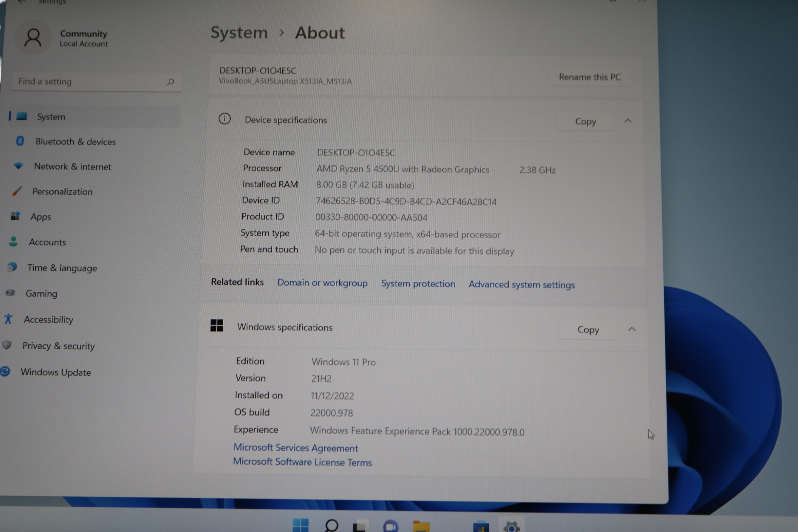Click Windows Feature Experience Pack value
The height and width of the screenshot is (532, 798).
pos(417,431)
